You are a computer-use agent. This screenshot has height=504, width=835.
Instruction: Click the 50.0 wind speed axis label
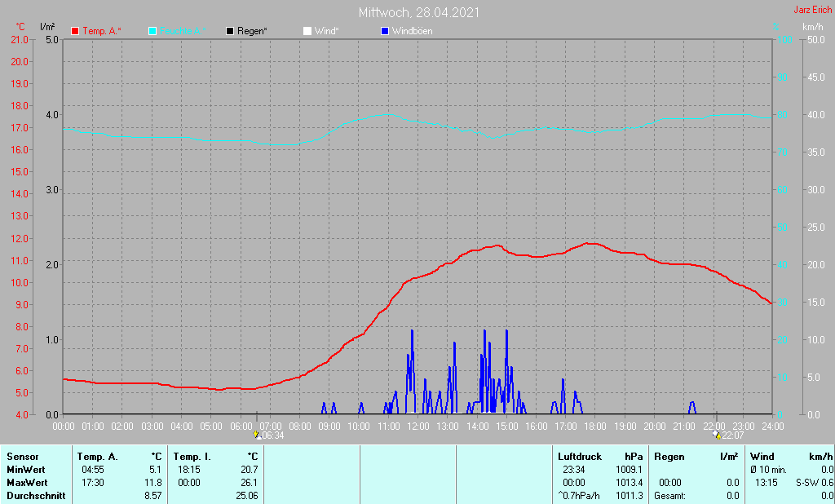pyautogui.click(x=816, y=40)
